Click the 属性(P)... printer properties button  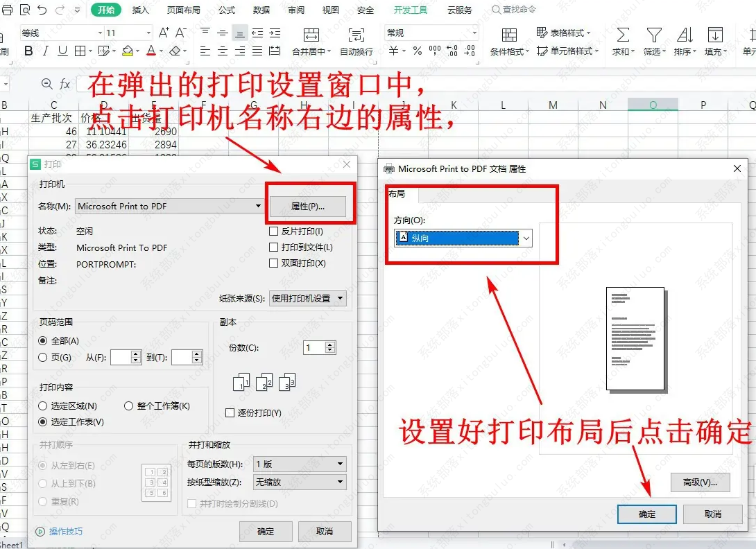point(307,206)
